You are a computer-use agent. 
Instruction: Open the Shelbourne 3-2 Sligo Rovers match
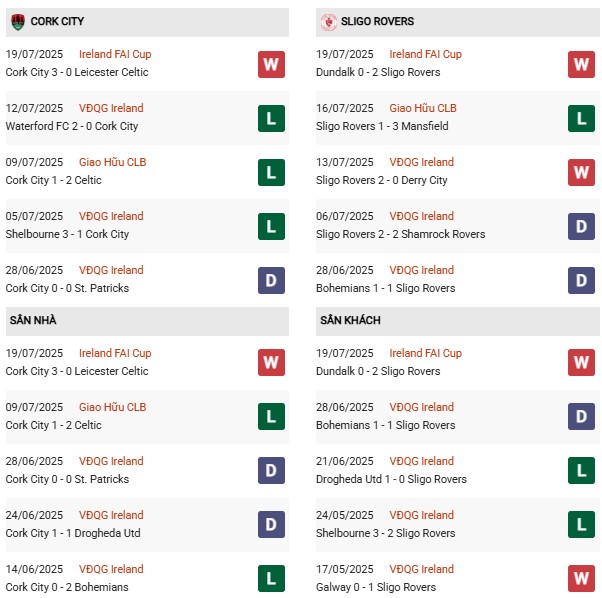tap(385, 533)
